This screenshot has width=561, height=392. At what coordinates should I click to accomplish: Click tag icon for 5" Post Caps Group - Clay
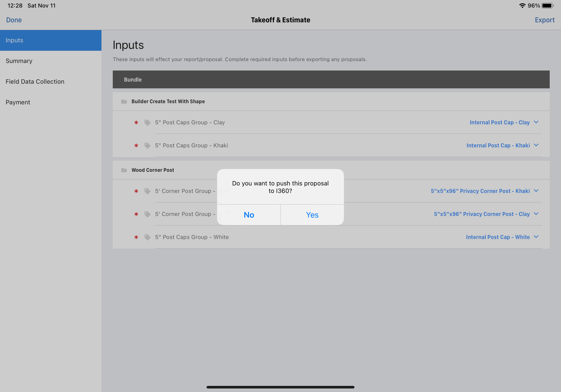coord(147,122)
